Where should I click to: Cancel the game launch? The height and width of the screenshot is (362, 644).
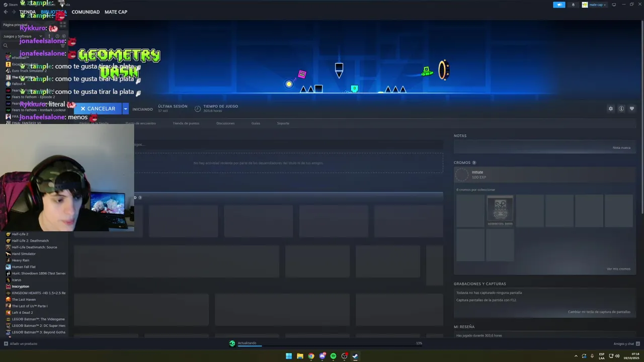(98, 109)
